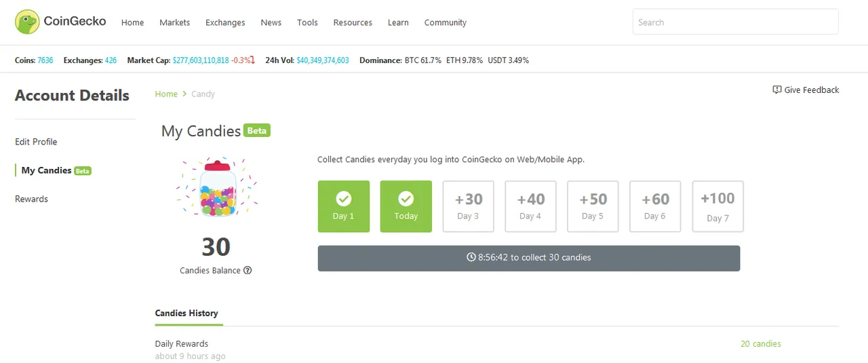Click the Today collected checkmark tile
868x363 pixels.
point(406,206)
